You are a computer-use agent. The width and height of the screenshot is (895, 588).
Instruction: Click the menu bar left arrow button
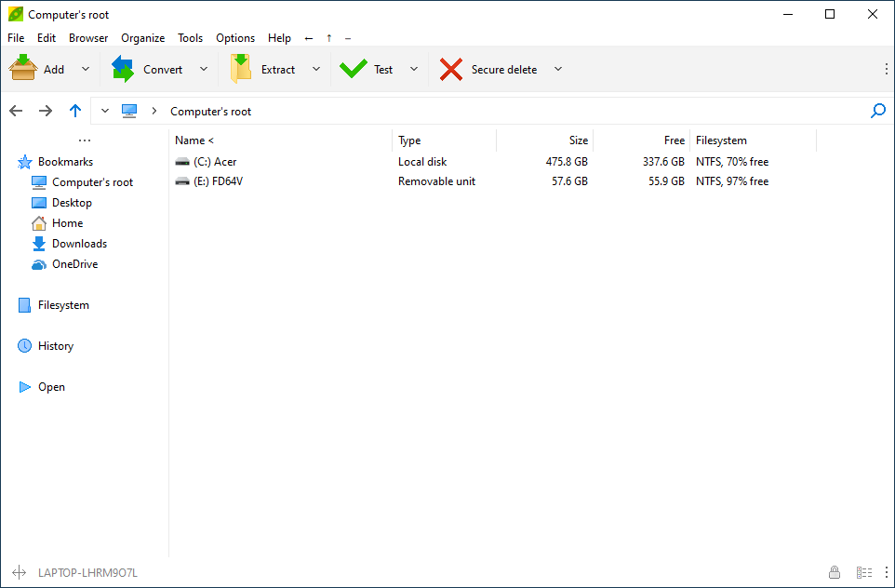(x=309, y=38)
